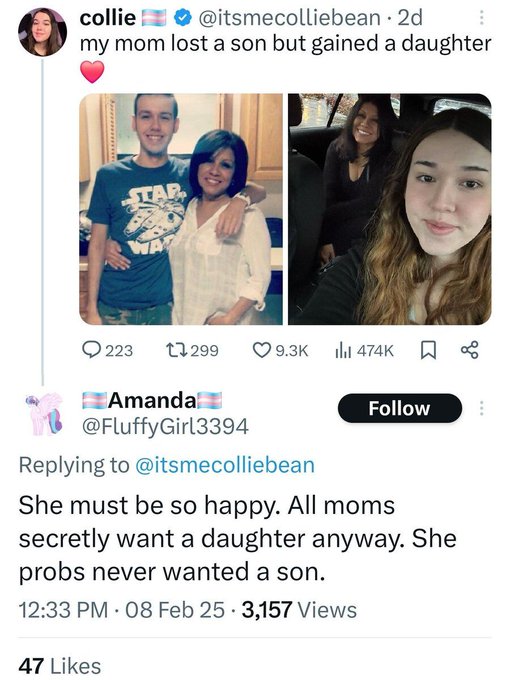Open three-dot menu beside Follow button
The width and height of the screenshot is (510, 680).
(x=481, y=408)
